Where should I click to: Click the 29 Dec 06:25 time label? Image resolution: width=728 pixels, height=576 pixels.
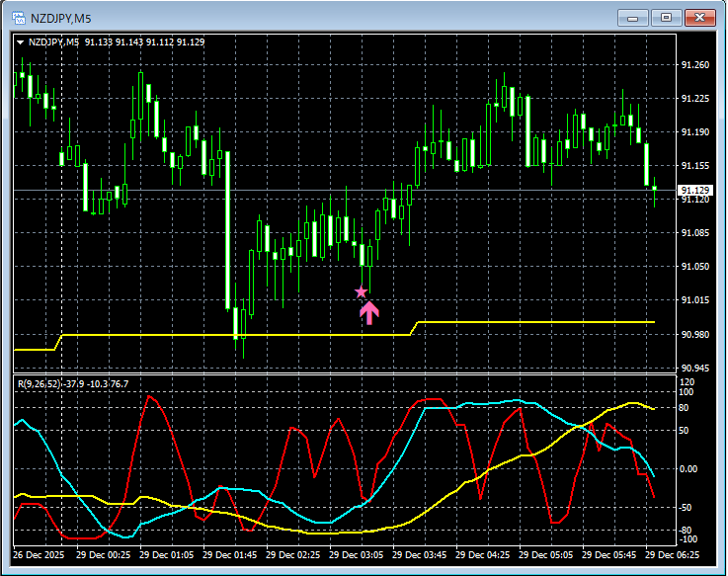672,555
